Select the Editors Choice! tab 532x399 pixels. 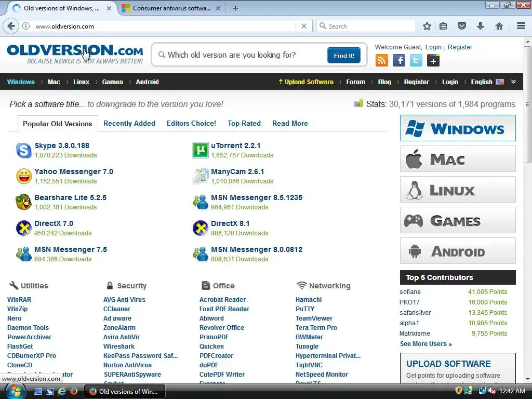191,124
